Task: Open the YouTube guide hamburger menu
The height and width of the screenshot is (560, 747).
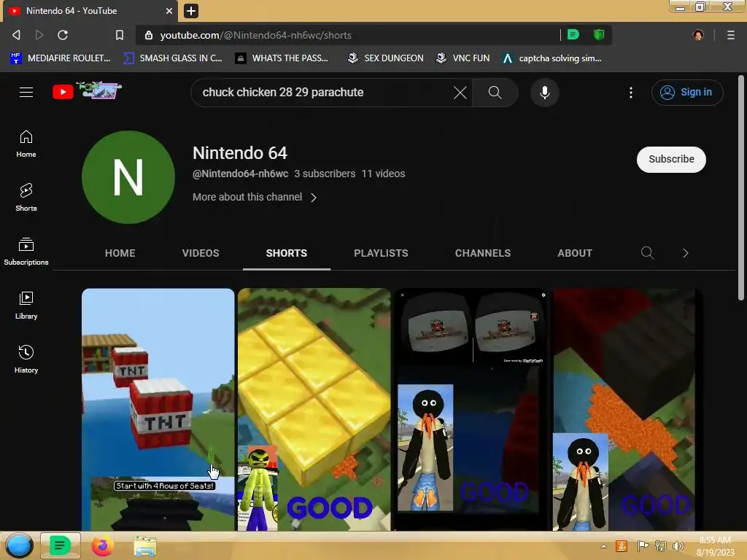Action: [26, 92]
